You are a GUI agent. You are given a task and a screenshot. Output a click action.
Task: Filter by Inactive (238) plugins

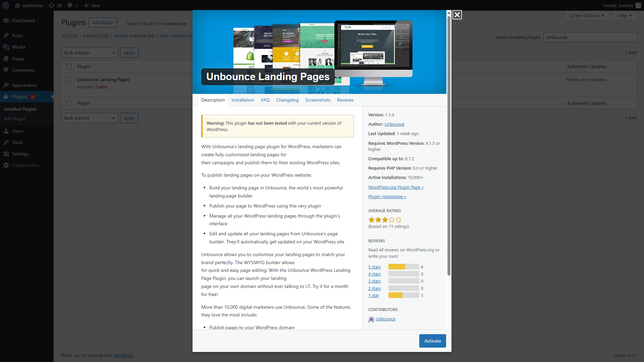click(x=96, y=36)
